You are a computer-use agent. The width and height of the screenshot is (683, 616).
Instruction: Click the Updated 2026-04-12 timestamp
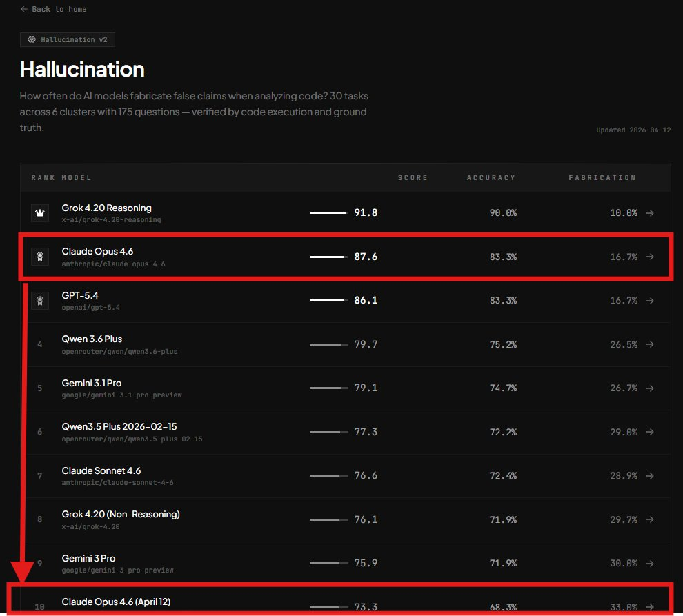[633, 130]
